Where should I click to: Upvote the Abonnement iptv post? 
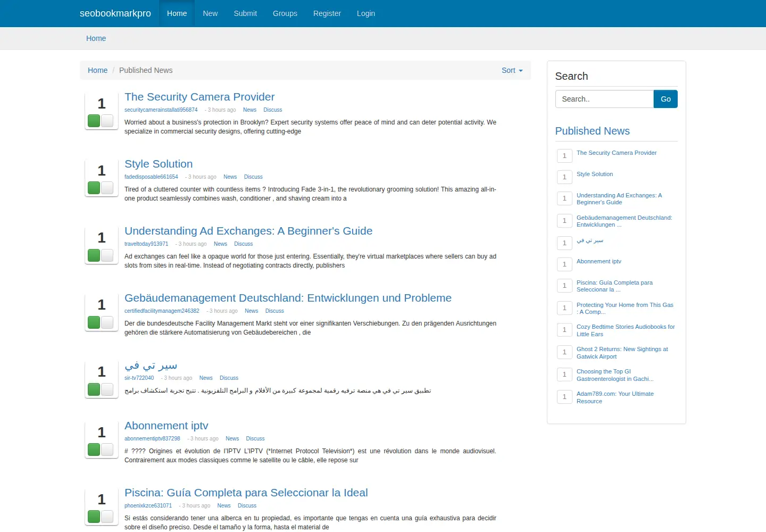coord(94,450)
